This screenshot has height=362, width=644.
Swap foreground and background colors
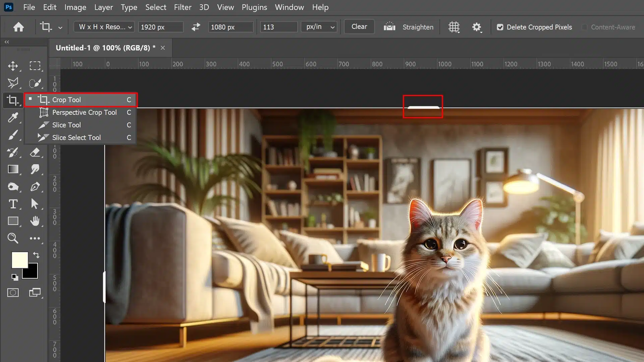[x=36, y=255]
